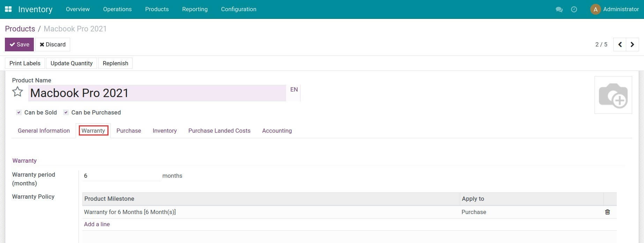Image resolution: width=644 pixels, height=243 pixels.
Task: Click Add a line in Warranty Policy
Action: tap(97, 224)
